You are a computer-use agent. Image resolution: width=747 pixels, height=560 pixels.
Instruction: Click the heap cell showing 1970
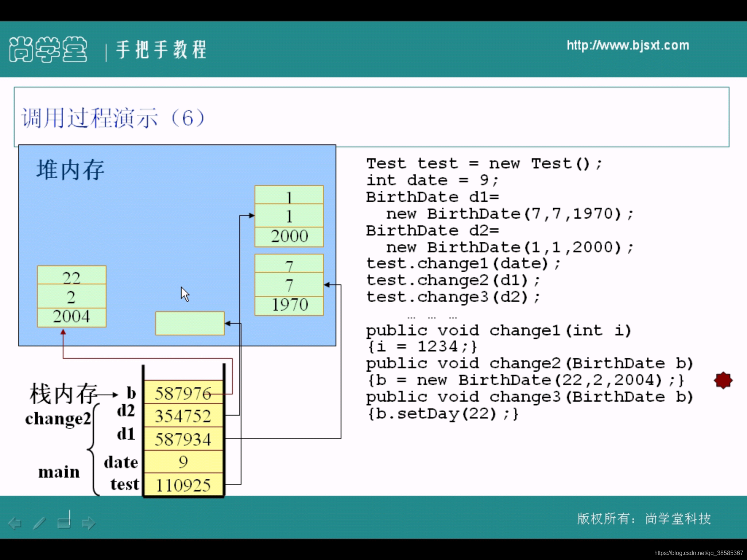[289, 305]
